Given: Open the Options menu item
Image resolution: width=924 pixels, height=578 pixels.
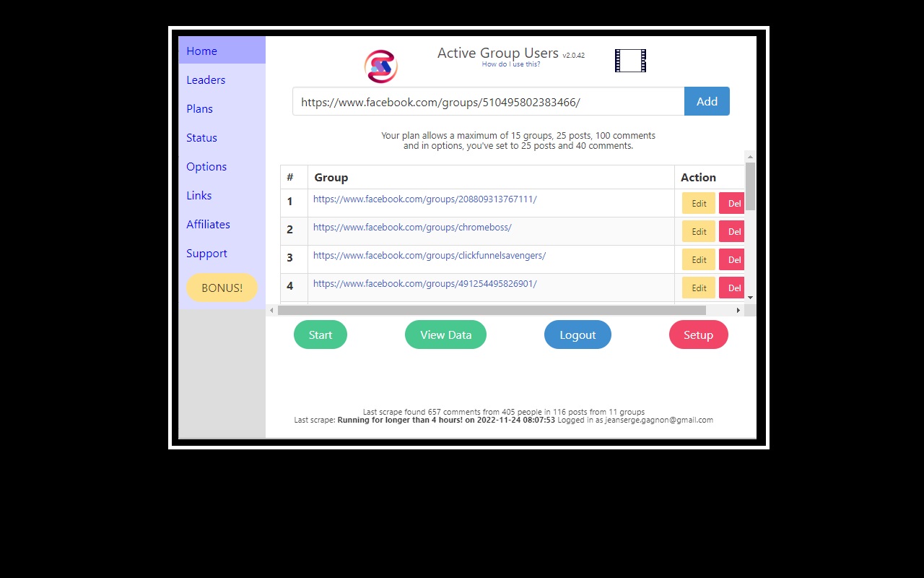Looking at the screenshot, I should tap(206, 166).
